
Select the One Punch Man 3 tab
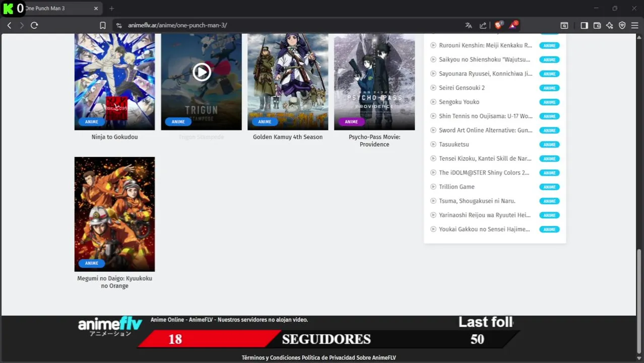(x=55, y=9)
